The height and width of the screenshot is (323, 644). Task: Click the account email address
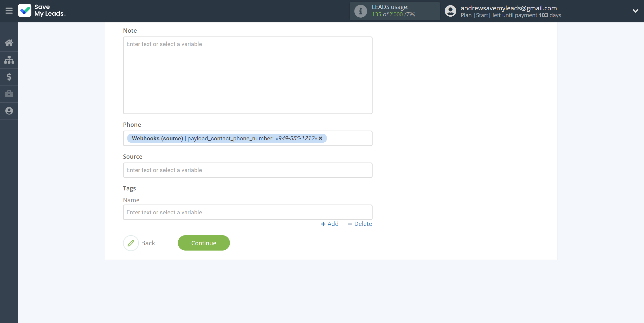pyautogui.click(x=509, y=8)
